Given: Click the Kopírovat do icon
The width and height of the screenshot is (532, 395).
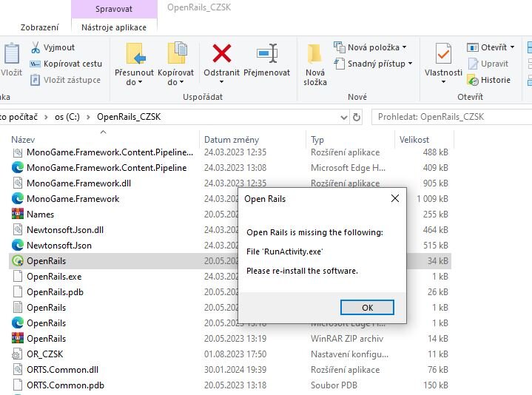Looking at the screenshot, I should click(x=178, y=53).
